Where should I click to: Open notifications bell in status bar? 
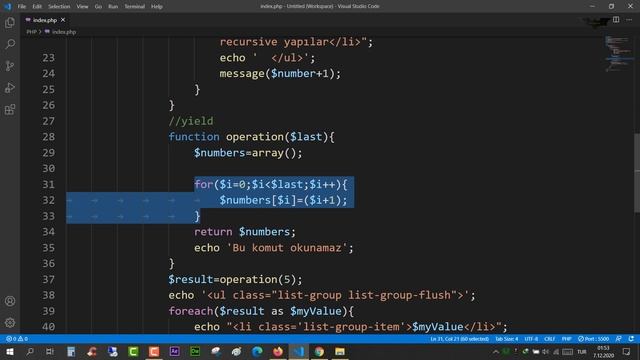[x=631, y=339]
